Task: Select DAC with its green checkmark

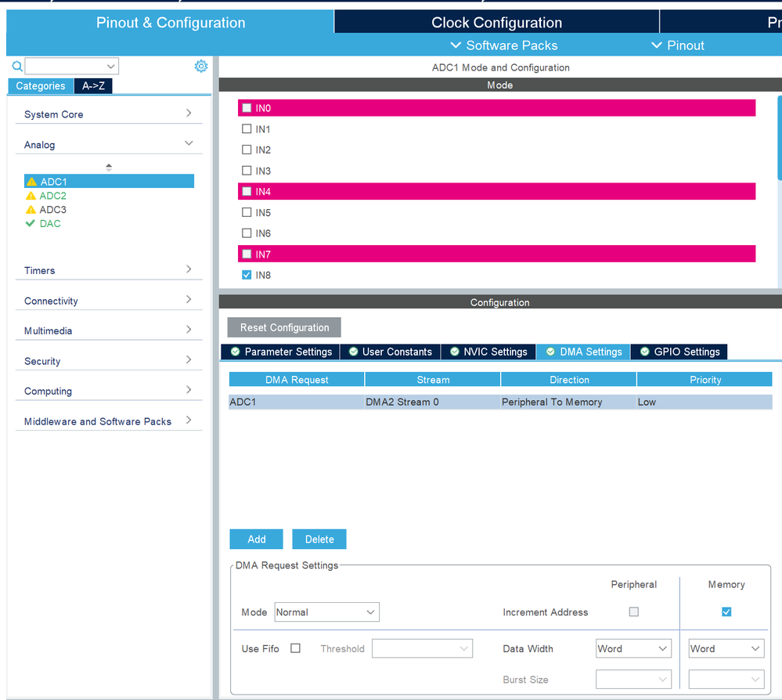Action: (43, 223)
